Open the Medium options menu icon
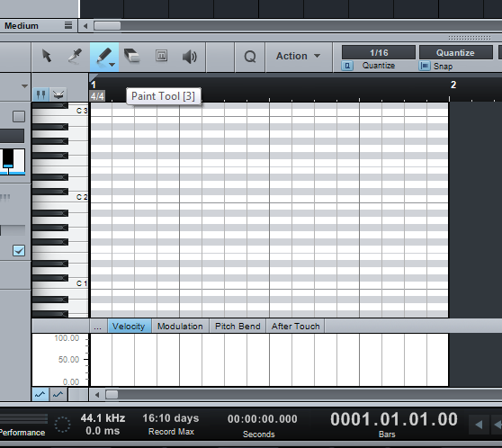502x448 pixels. (x=68, y=25)
